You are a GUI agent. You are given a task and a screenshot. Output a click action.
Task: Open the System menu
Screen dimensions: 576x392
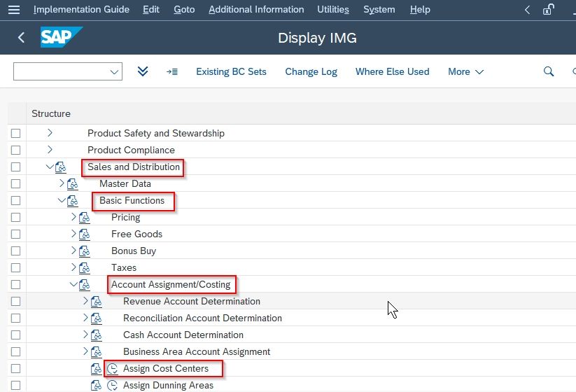[x=379, y=10]
